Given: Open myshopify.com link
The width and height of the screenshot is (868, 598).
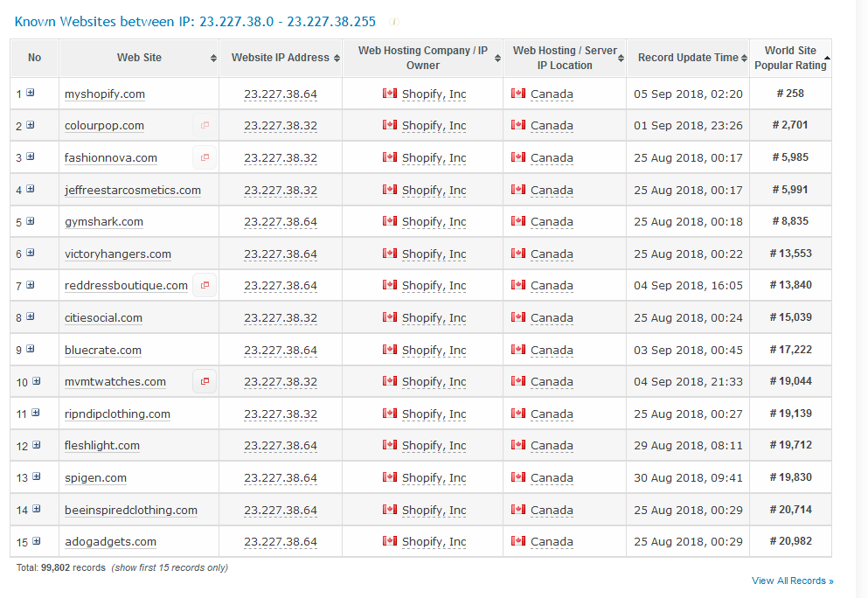Looking at the screenshot, I should click(x=105, y=94).
